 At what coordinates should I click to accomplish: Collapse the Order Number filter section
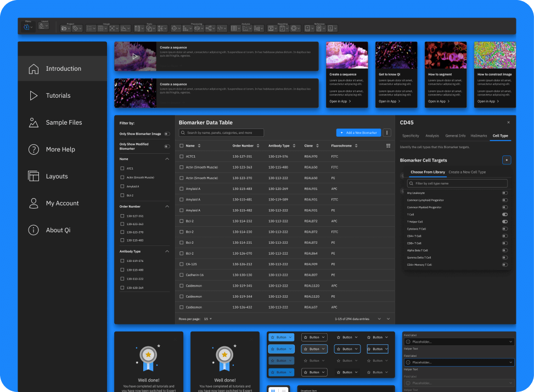tap(167, 206)
